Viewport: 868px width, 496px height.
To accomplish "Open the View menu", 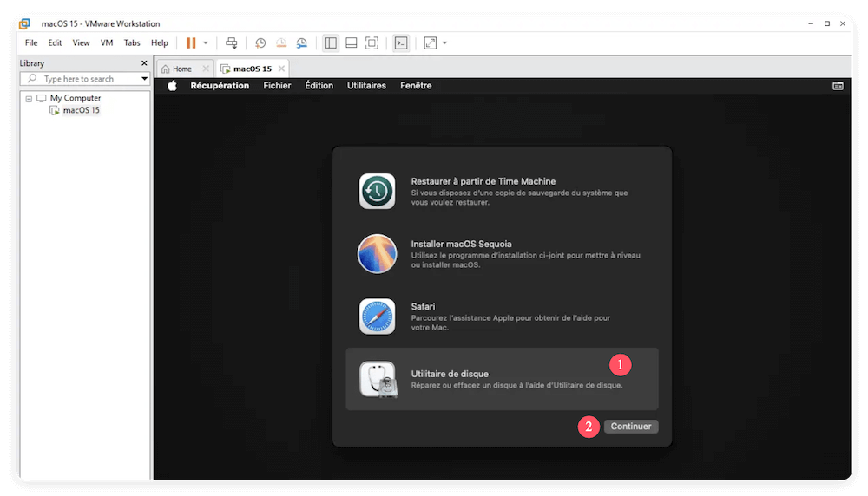I will (81, 43).
